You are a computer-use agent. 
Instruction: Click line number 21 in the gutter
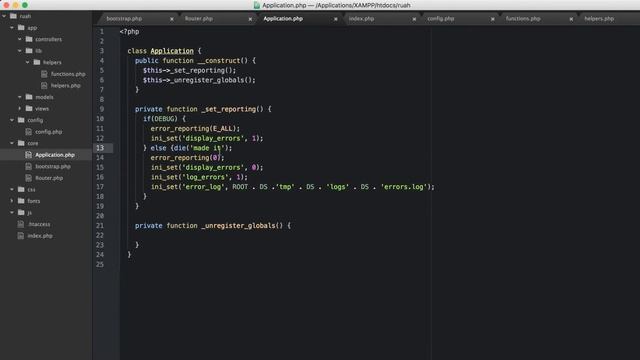coord(100,225)
